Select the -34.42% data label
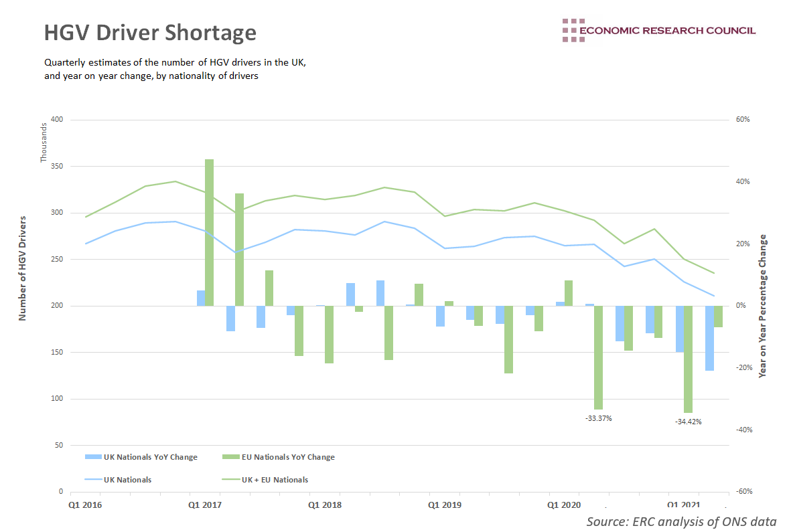Viewport: 791px width, 532px height. (x=688, y=422)
